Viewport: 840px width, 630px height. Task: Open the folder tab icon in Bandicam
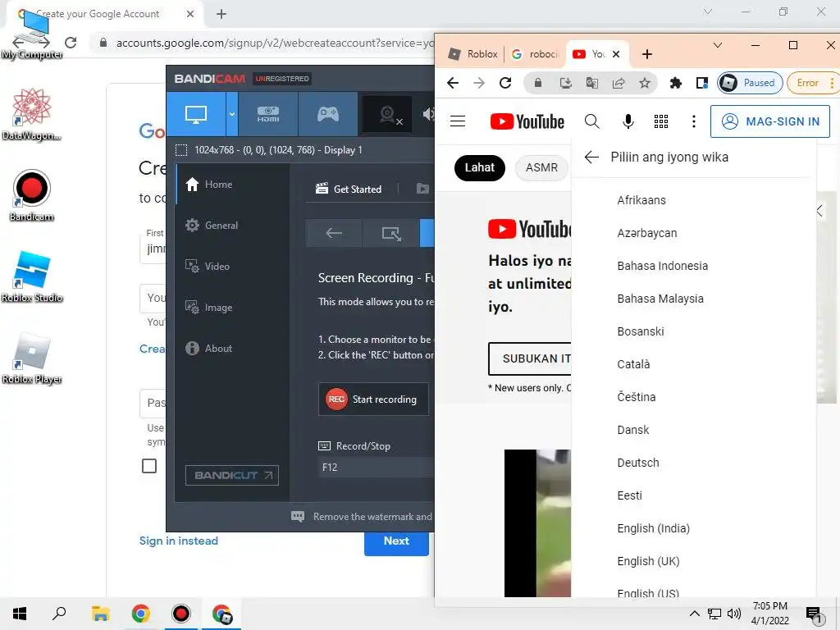(x=422, y=189)
